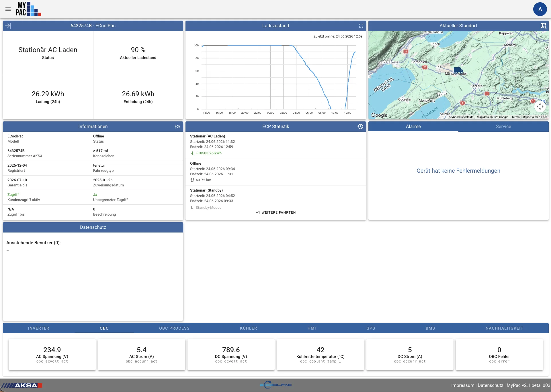
Task: Open the footer Datenschutz link
Action: tap(491, 385)
